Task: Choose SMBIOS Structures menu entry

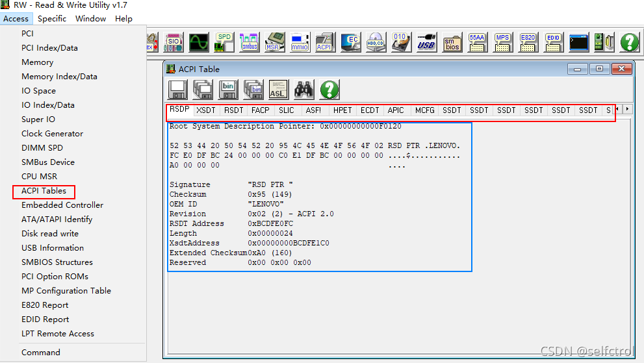Action: 57,262
